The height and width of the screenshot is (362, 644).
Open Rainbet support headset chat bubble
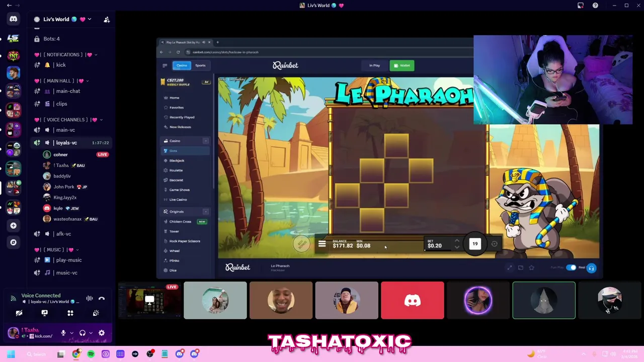(591, 268)
